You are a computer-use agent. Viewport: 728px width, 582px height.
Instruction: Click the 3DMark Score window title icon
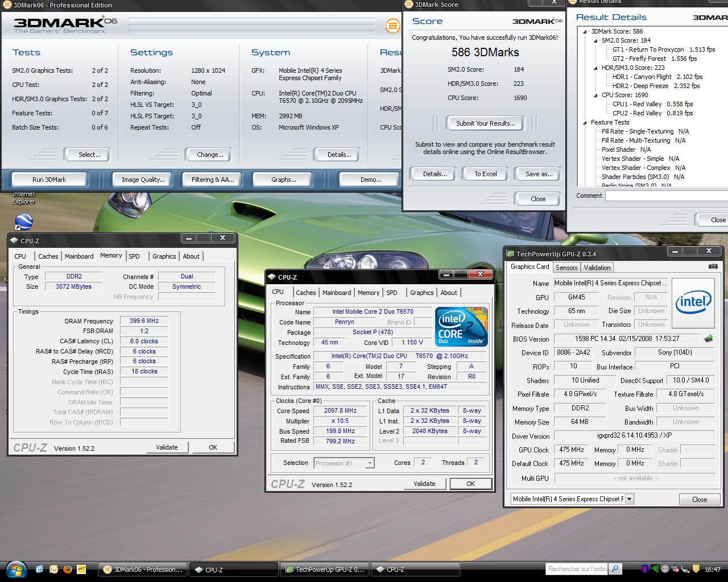point(409,5)
